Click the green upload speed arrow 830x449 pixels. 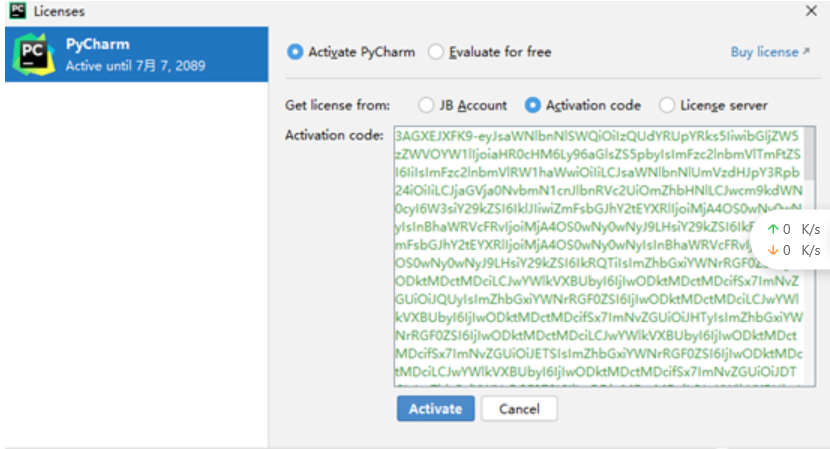click(x=772, y=229)
